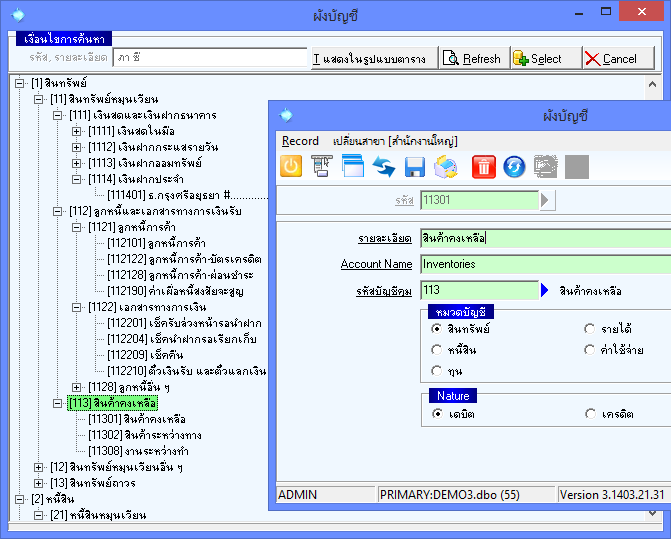671x539 pixels.
Task: Expand the [1111] เงินสดในมือ tree node
Action: pyautogui.click(x=77, y=131)
